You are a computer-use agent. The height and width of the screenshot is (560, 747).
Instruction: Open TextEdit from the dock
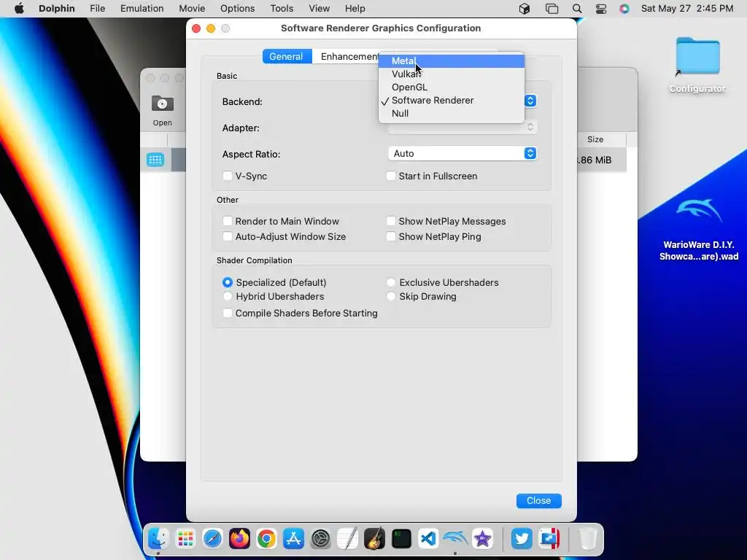347,539
